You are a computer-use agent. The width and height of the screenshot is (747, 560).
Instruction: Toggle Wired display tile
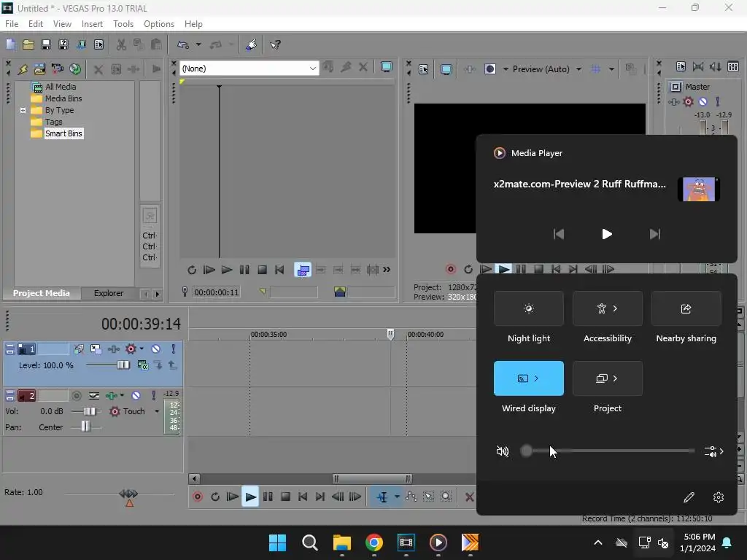[x=529, y=378]
